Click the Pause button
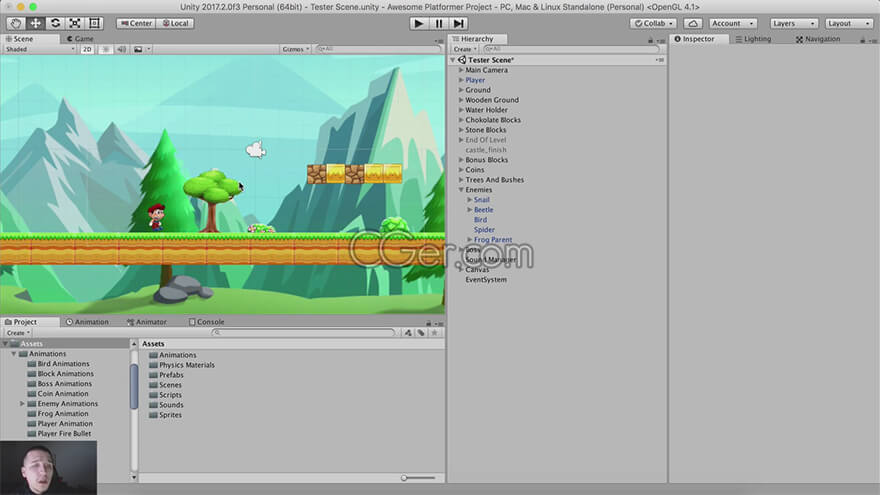The width and height of the screenshot is (880, 495). pyautogui.click(x=439, y=24)
